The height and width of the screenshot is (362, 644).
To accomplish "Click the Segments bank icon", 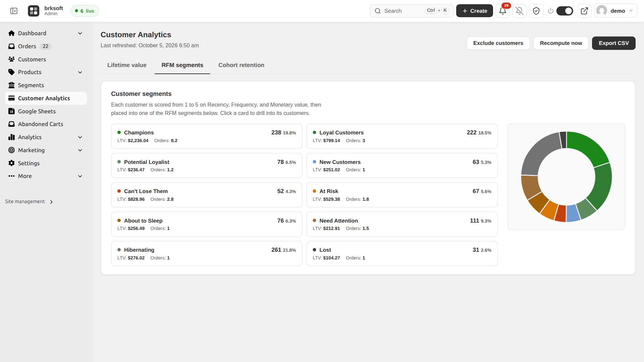I will [x=12, y=85].
